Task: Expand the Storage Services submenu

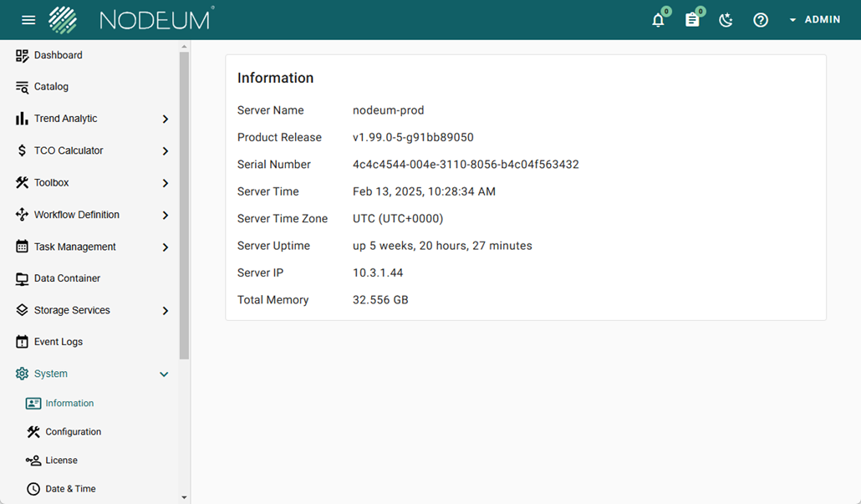Action: point(165,311)
